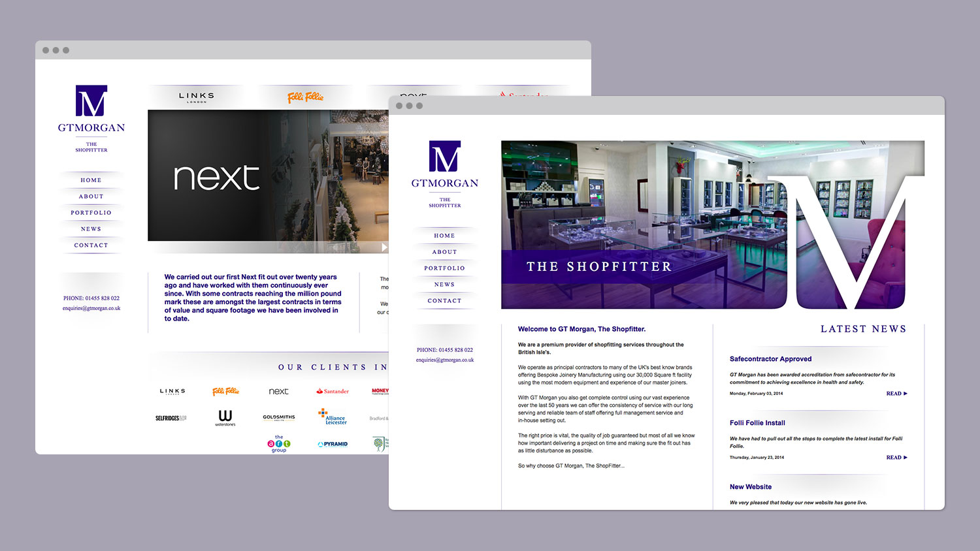Go to HOME in the back window menu
The image size is (980, 551).
pyautogui.click(x=91, y=180)
